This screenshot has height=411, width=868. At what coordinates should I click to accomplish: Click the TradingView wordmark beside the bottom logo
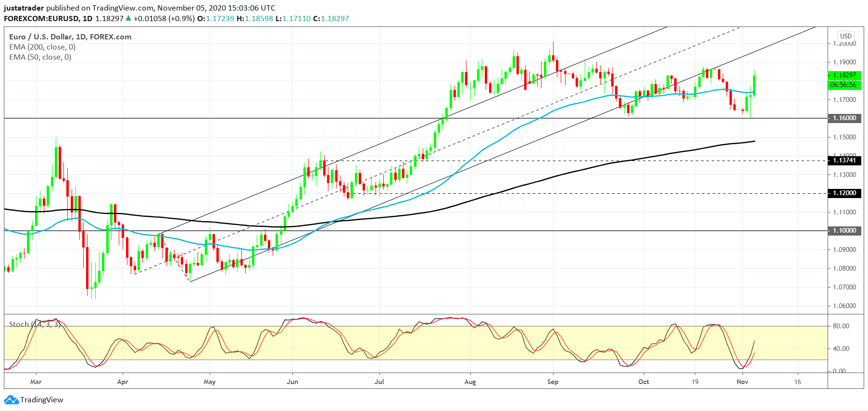click(42, 400)
